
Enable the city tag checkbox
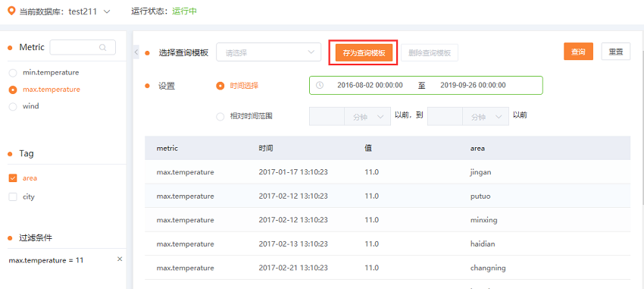pyautogui.click(x=13, y=197)
